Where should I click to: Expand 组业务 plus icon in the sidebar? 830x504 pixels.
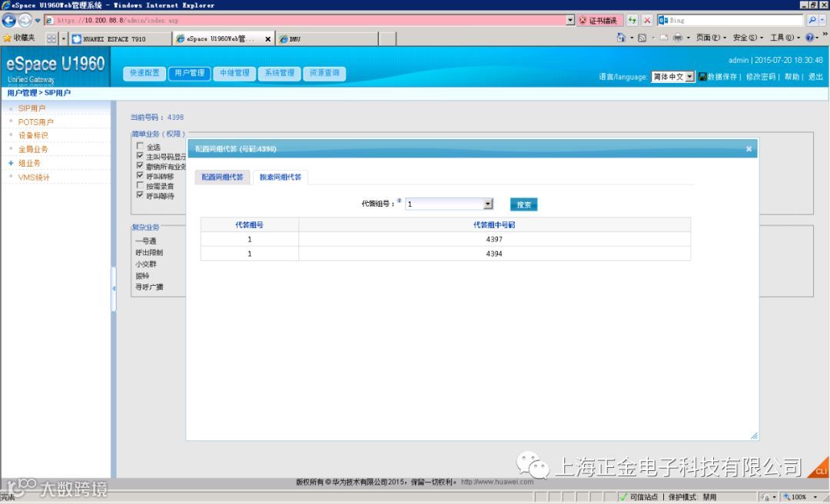[x=11, y=163]
